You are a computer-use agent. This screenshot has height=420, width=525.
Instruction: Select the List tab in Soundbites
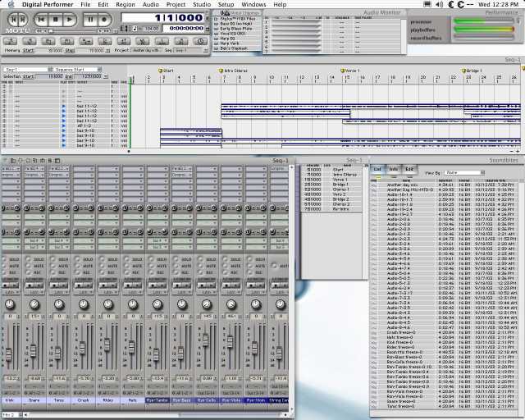[x=377, y=169]
